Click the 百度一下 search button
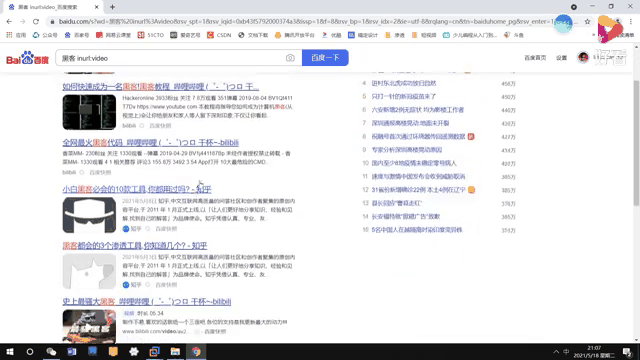Viewport: 640px width, 360px height. (x=325, y=58)
